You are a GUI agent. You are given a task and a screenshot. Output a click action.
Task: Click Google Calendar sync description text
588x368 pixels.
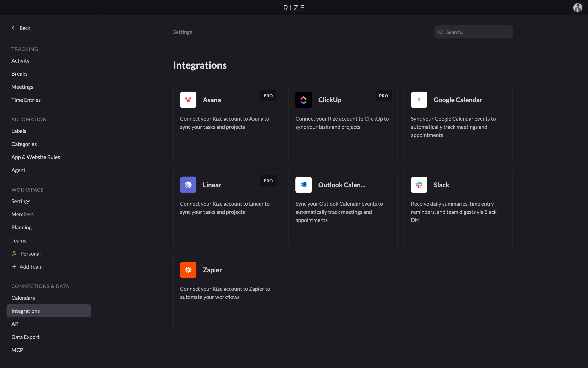[x=453, y=127]
